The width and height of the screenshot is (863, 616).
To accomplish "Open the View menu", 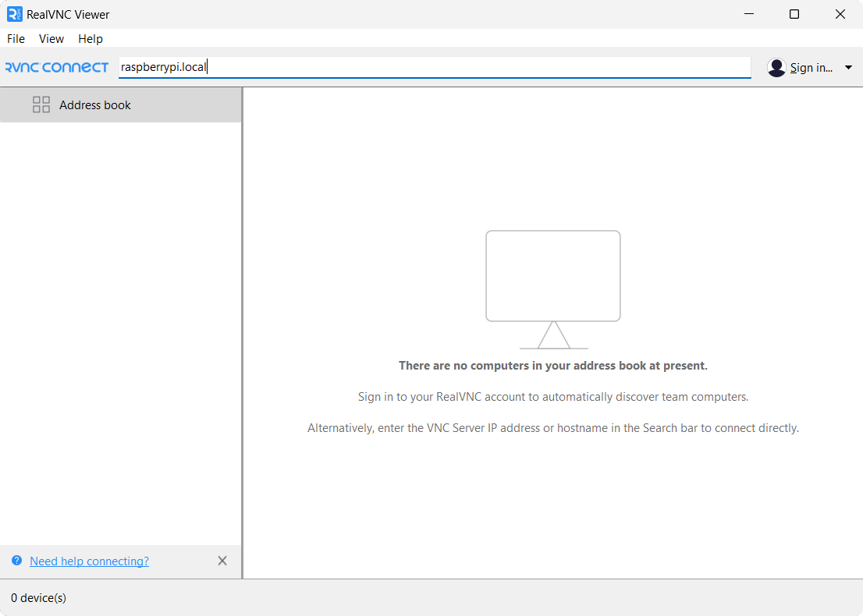I will click(51, 38).
